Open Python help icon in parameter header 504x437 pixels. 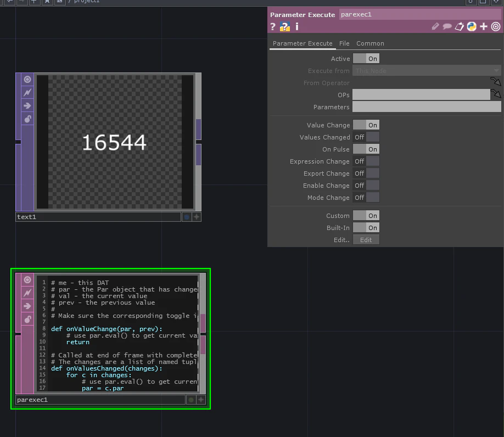coord(285,27)
